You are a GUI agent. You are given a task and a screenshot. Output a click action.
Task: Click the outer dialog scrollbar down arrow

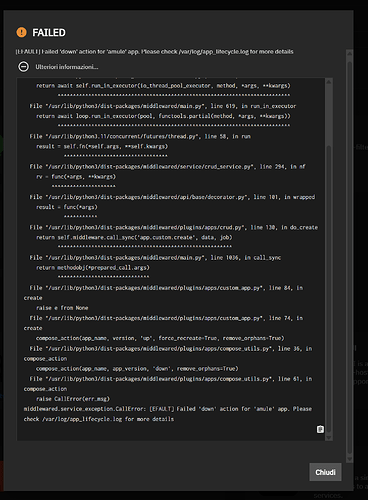349,459
